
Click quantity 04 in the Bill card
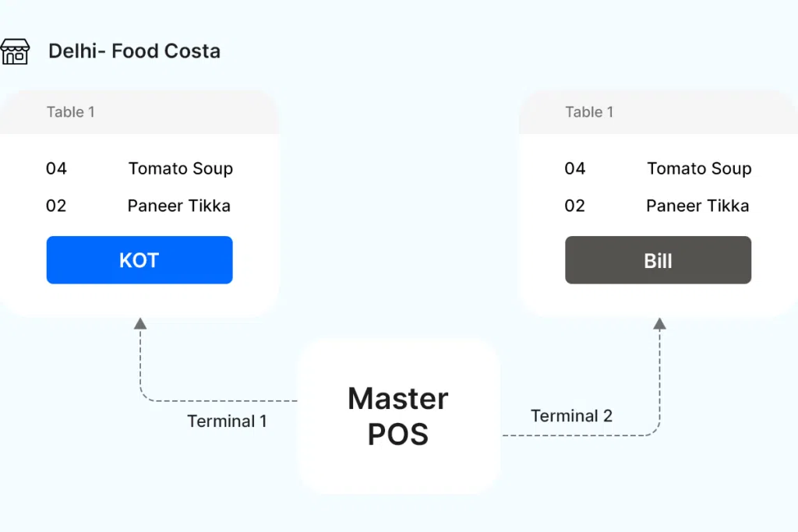[575, 168]
